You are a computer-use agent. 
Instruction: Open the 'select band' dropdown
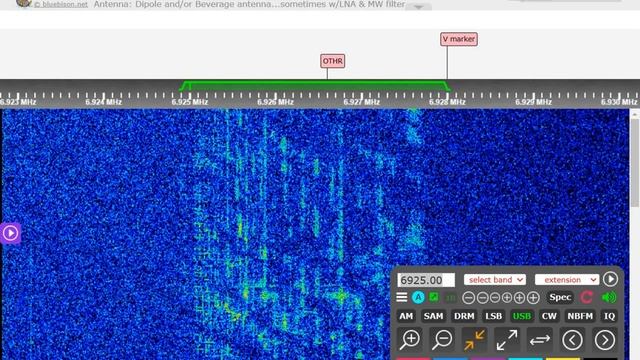click(495, 280)
